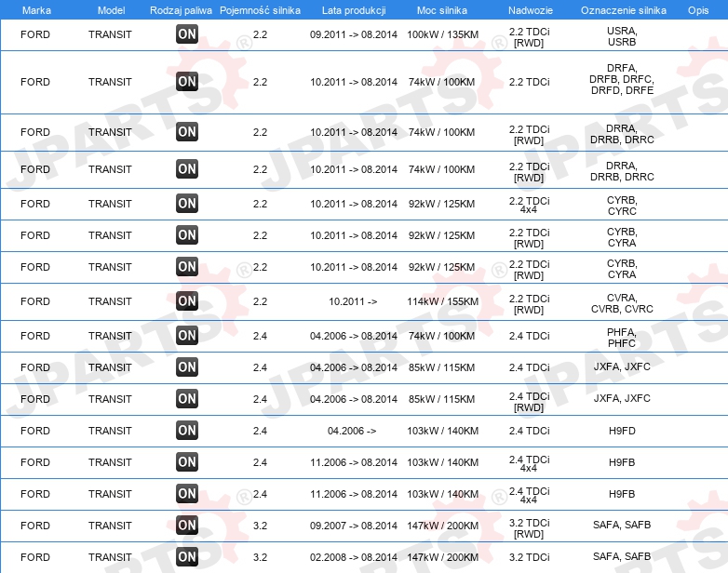Click the ON fuel icon in the PHFA, PHFC row
The width and height of the screenshot is (728, 573).
pyautogui.click(x=187, y=336)
